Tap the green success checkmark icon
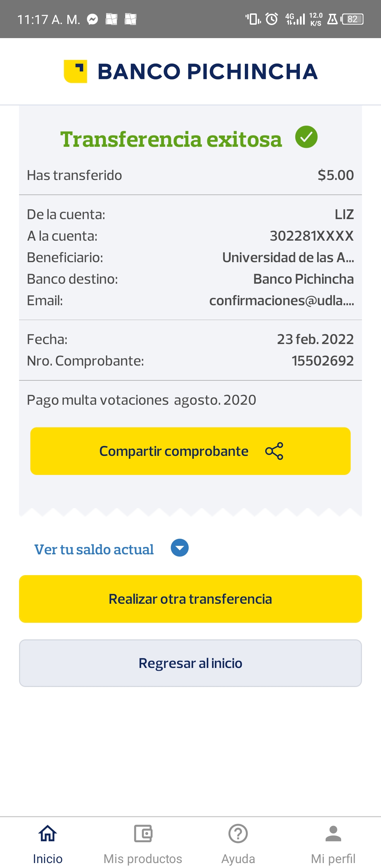 pyautogui.click(x=306, y=137)
